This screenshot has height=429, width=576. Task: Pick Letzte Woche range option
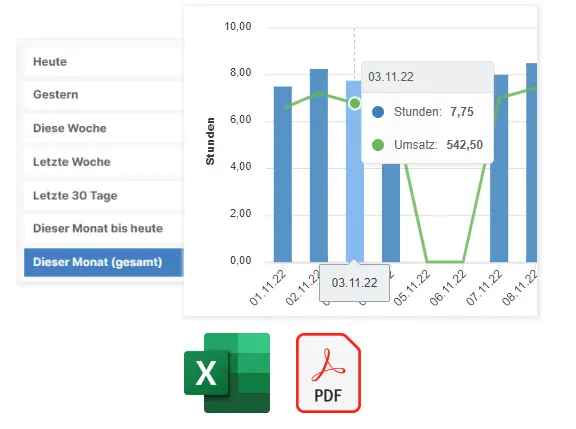tap(104, 162)
